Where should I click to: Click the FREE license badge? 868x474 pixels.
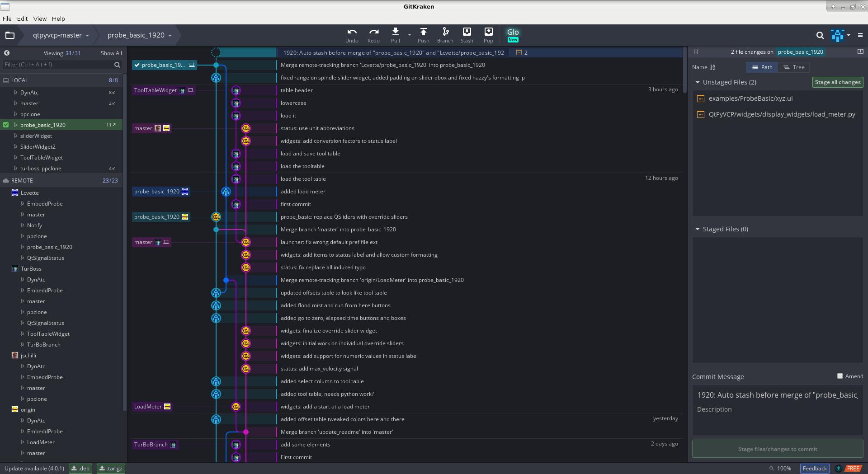853,469
